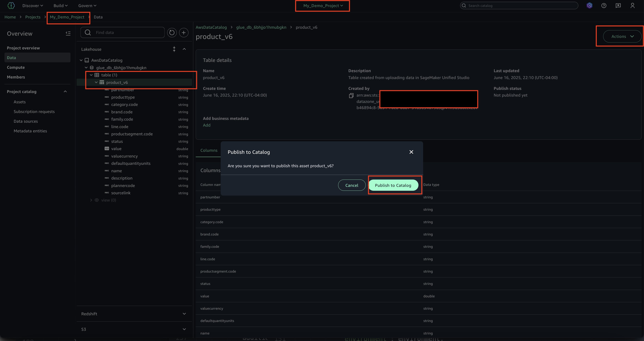Viewport: 644px width, 341px height.
Task: Click Add business metadata link
Action: click(207, 125)
